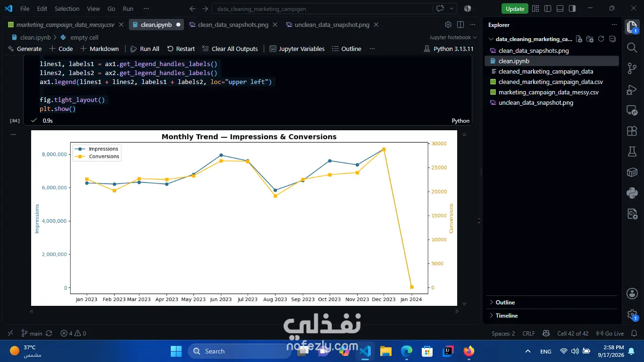Click the split editor right icon
Image resolution: width=644 pixels, height=362 pixels.
(x=460, y=25)
